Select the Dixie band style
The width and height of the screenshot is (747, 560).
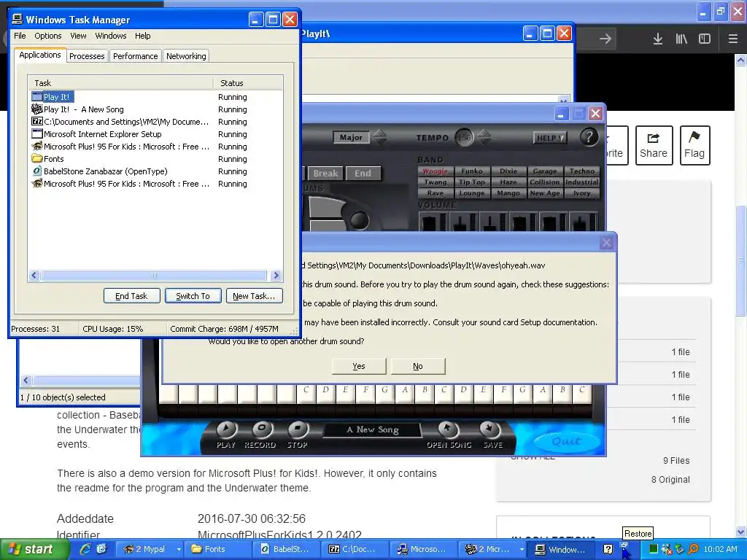pos(508,171)
